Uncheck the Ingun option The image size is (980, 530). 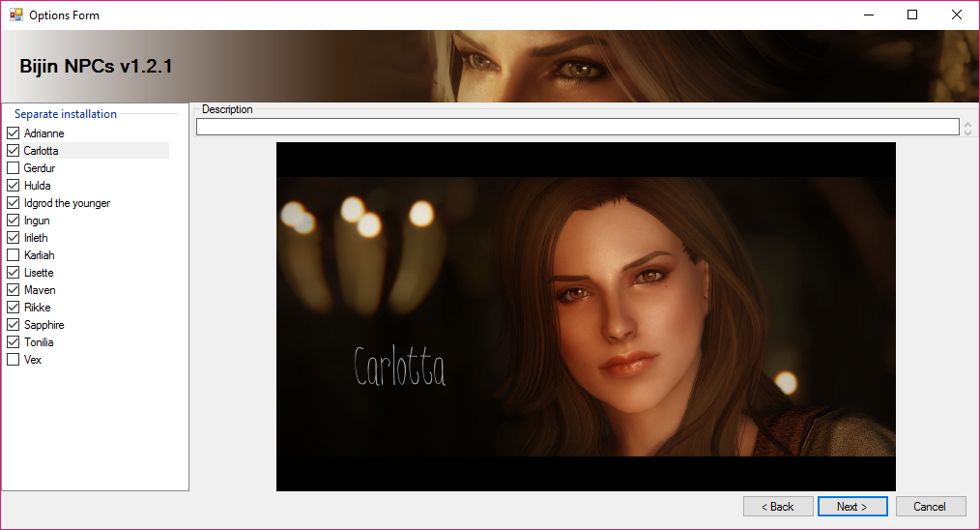point(14,221)
